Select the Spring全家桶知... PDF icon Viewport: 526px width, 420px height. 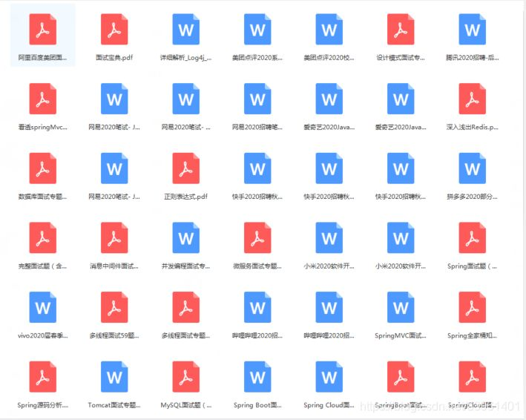point(473,307)
